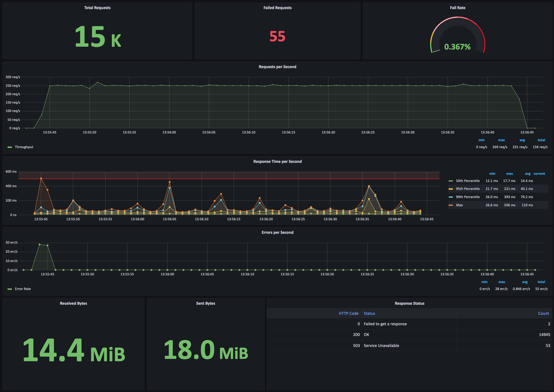554x392 pixels.
Task: Sort Response Time legend by avg column
Action: click(x=528, y=174)
